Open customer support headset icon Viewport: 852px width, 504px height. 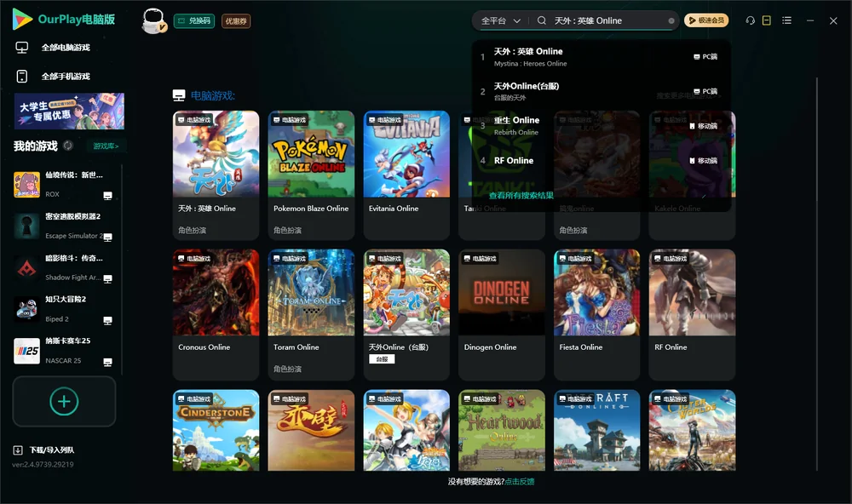click(751, 20)
